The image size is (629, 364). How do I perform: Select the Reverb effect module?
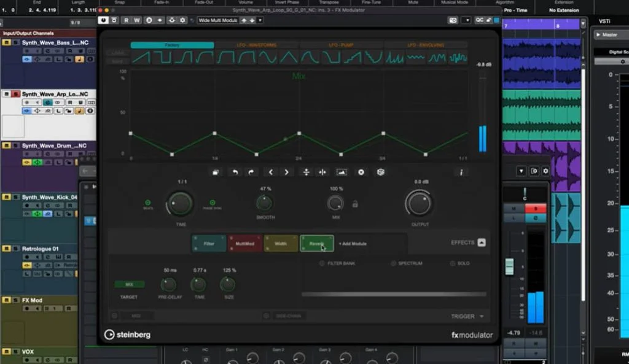(x=316, y=243)
